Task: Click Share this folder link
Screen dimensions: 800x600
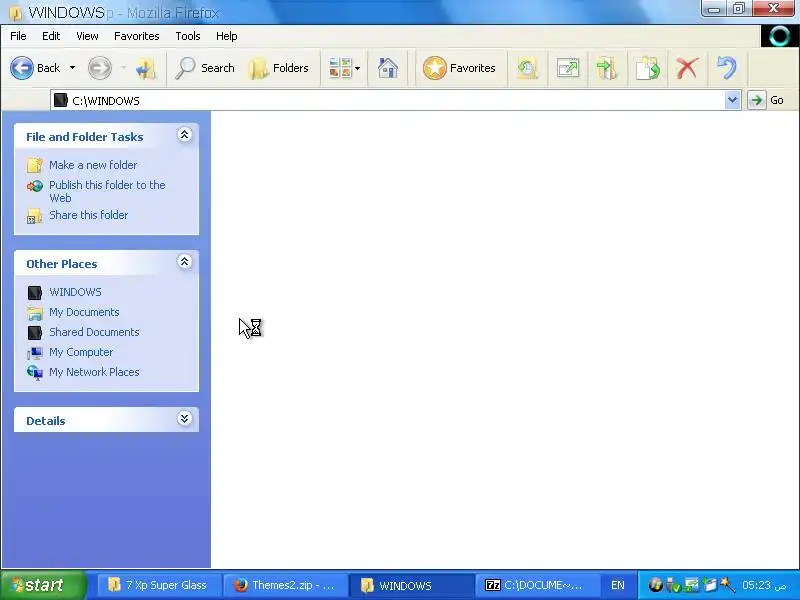Action: 88,215
